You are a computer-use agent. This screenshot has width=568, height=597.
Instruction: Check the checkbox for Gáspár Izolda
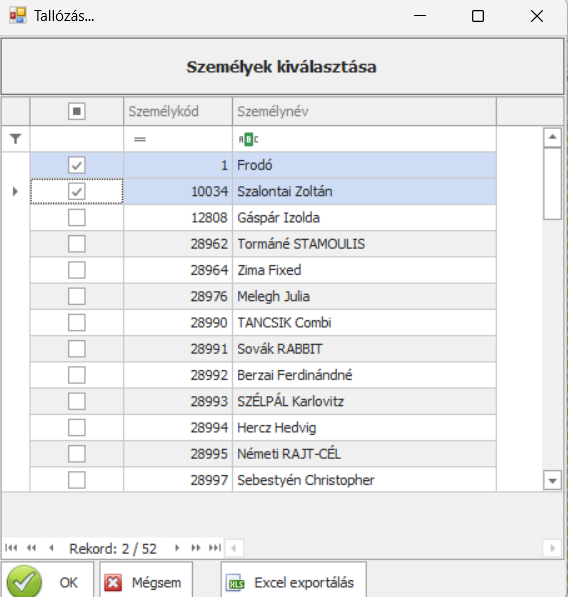[77, 218]
